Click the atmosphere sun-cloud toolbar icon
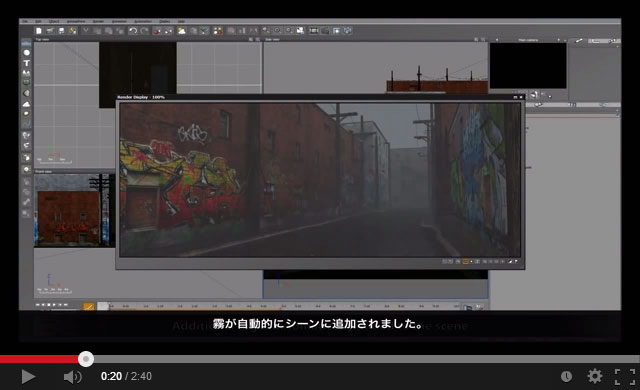Image resolution: width=640 pixels, height=390 pixels. (x=181, y=31)
